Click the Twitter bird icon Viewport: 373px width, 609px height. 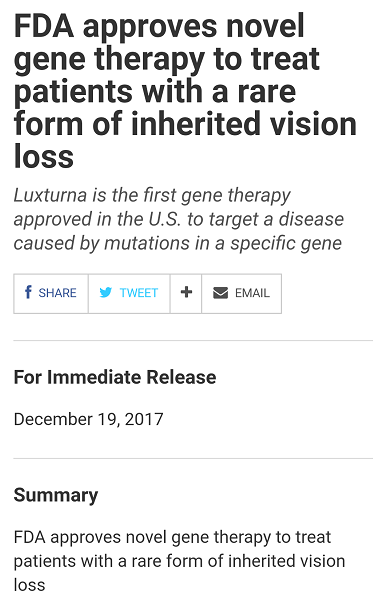click(x=105, y=292)
